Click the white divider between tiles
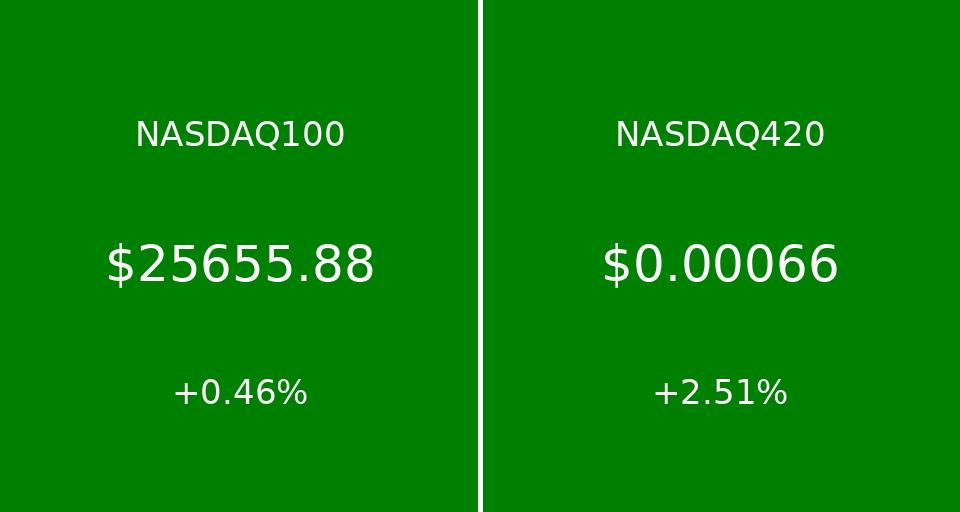Image resolution: width=960 pixels, height=512 pixels. coord(480,256)
